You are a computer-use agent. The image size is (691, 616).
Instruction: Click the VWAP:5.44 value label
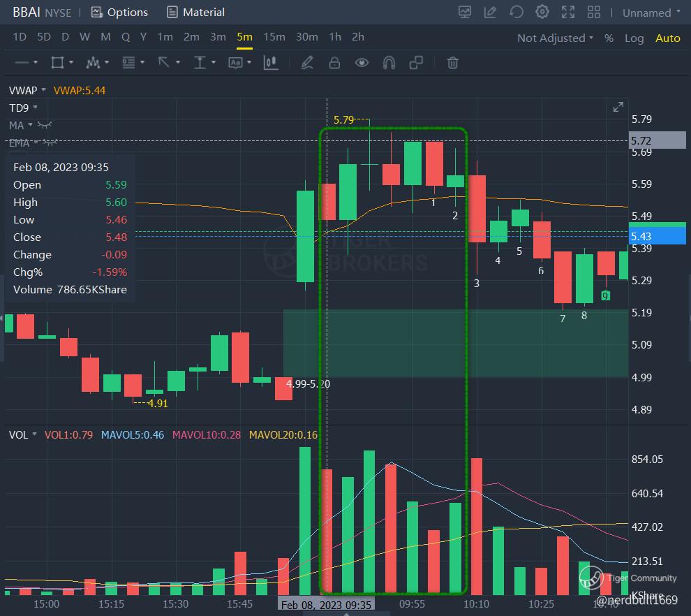[x=80, y=90]
